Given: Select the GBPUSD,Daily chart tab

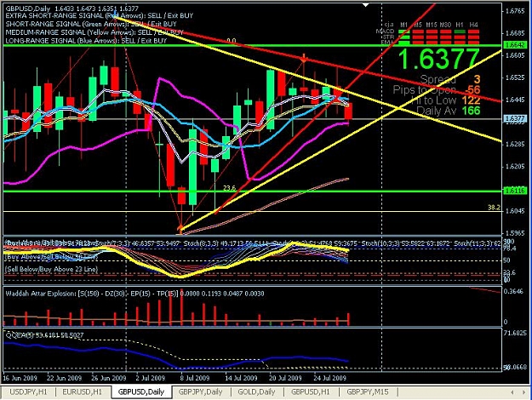Looking at the screenshot, I should point(140,391).
